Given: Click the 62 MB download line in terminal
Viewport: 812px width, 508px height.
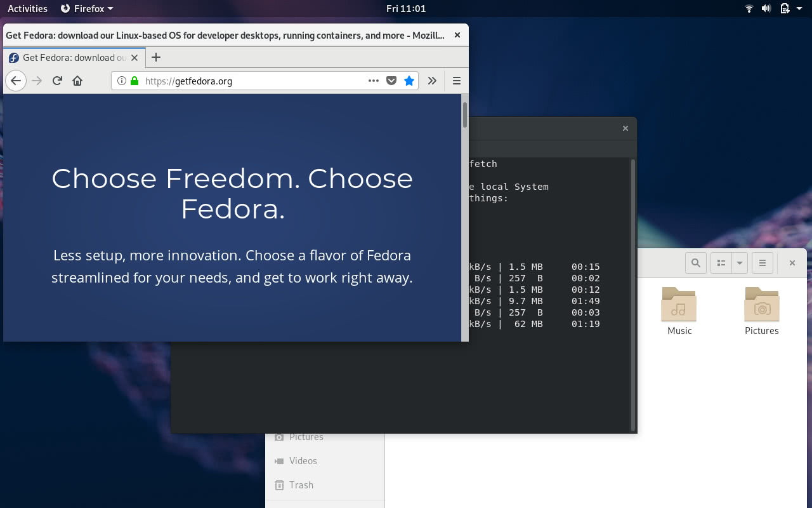Looking at the screenshot, I should tap(535, 324).
